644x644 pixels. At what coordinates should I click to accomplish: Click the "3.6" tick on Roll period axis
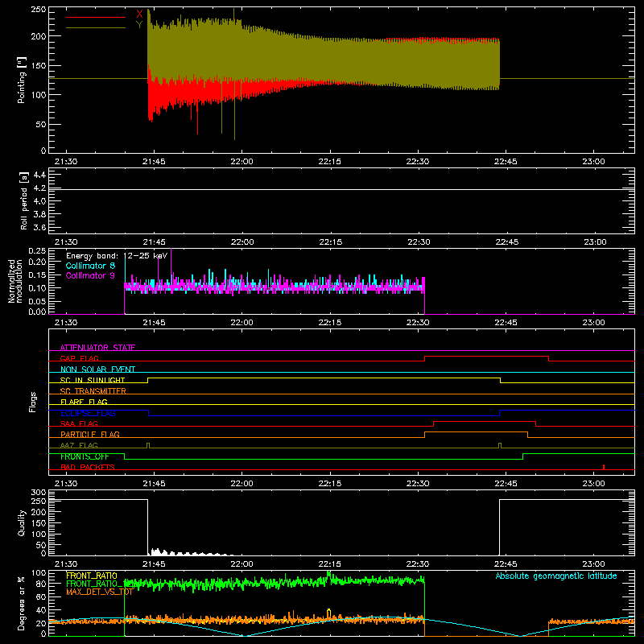click(39, 227)
